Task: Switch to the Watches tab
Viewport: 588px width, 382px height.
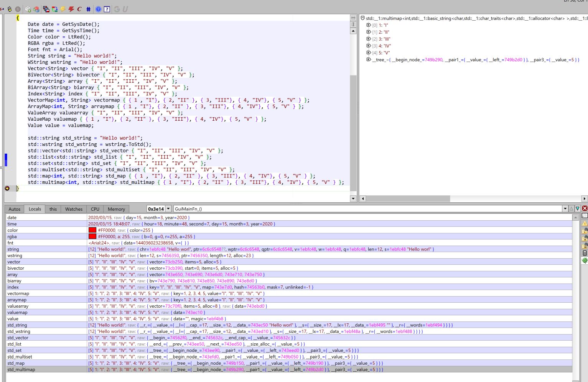Action: pyautogui.click(x=74, y=209)
